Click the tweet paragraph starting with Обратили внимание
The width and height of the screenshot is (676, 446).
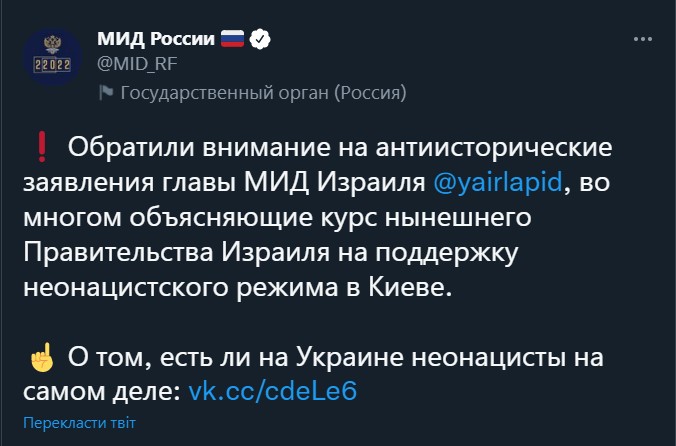[318, 217]
